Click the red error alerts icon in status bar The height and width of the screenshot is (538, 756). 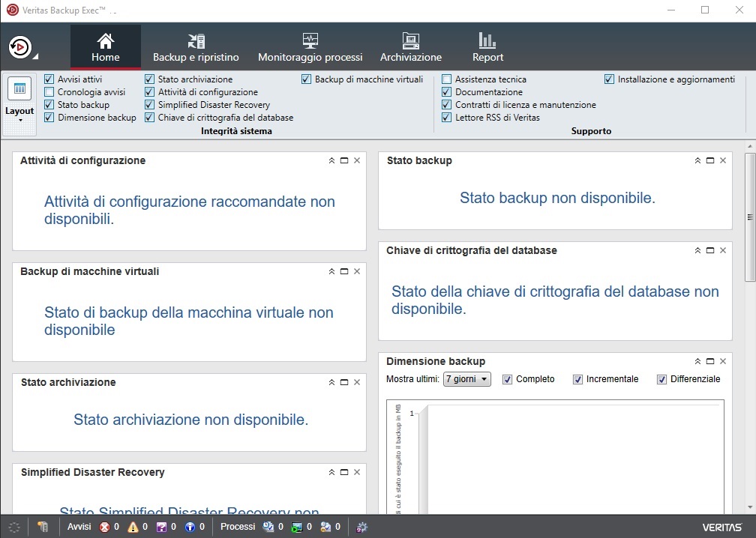[104, 527]
